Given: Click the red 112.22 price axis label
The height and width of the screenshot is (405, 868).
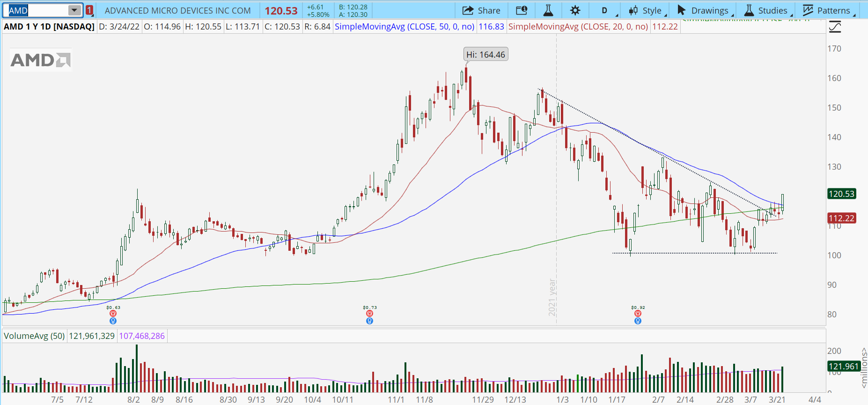Looking at the screenshot, I should tap(842, 218).
